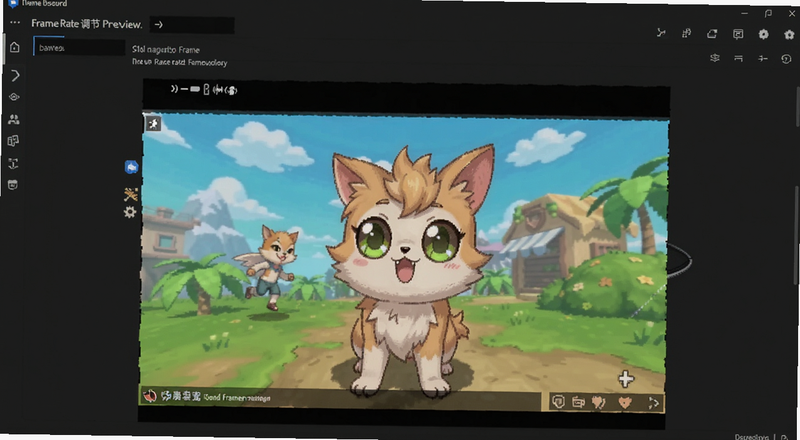Screen dimensions: 800x440
Task: Click the camera icon in the preview bottom bar
Action: click(578, 402)
